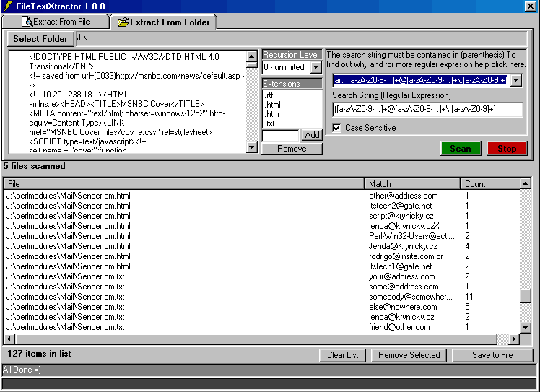Viewport: 540px width, 392px height.
Task: Expand the regex preset combo box arrow
Action: point(516,80)
